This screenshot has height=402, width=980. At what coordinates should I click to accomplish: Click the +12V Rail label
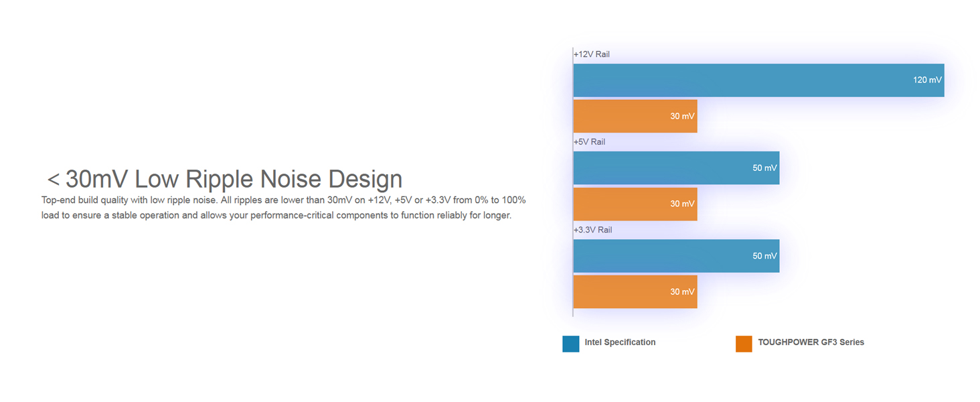tap(592, 54)
